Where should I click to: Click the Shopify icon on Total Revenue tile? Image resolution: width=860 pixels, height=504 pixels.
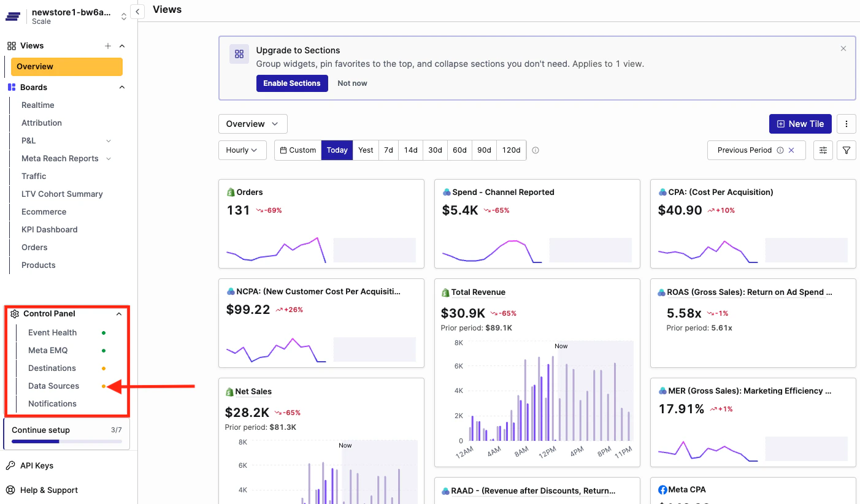coord(446,292)
